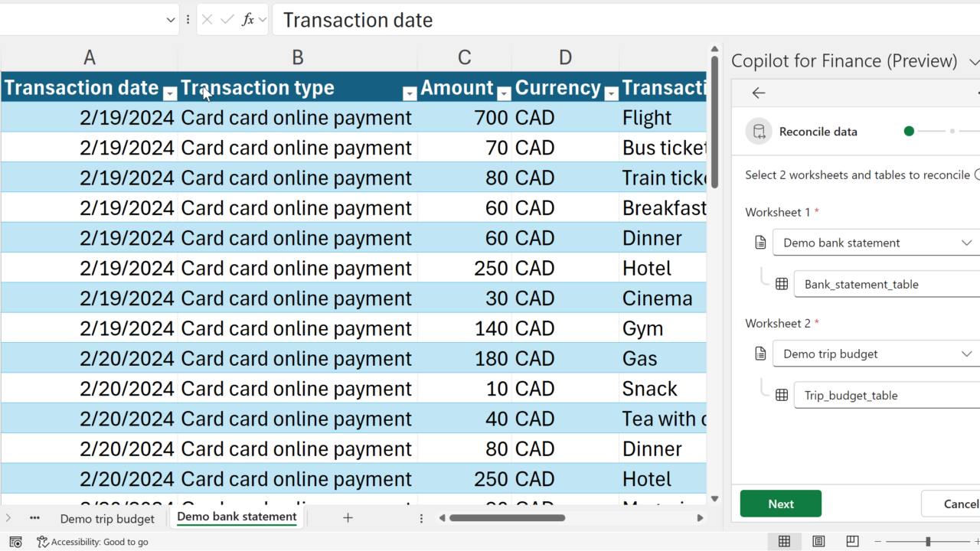Click the Accessibility: Good to go indicator
Viewport: 980px width, 551px height.
[93, 542]
